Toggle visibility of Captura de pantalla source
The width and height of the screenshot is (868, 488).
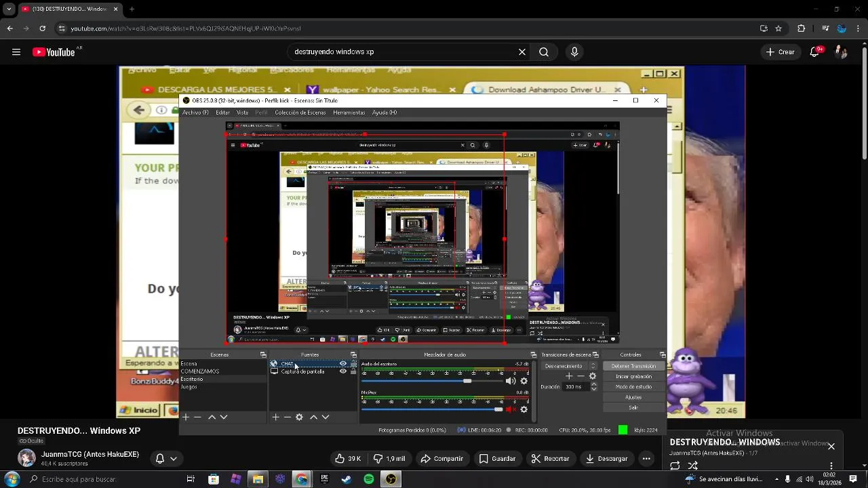pos(343,371)
